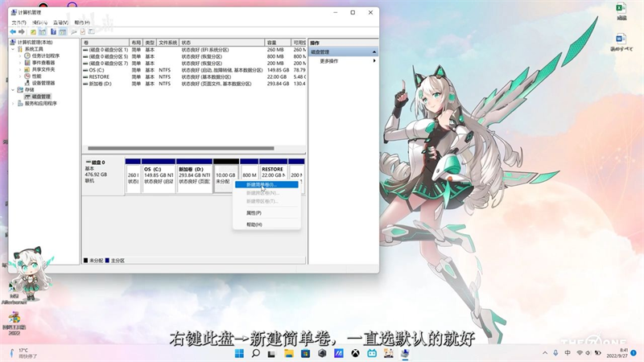
Task: Click the Forward arrow in the toolbar
Action: point(22,31)
